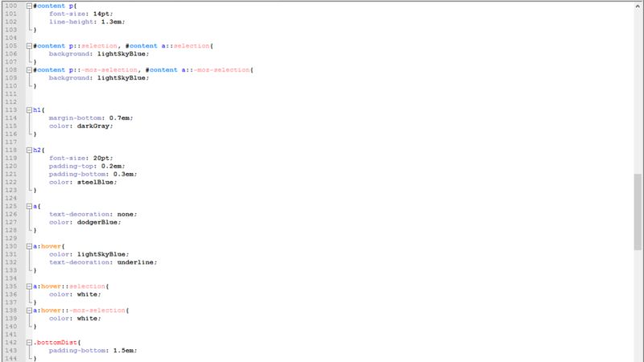This screenshot has width=644, height=362.
Task: Collapse the #content p block at line 100
Action: [x=29, y=6]
